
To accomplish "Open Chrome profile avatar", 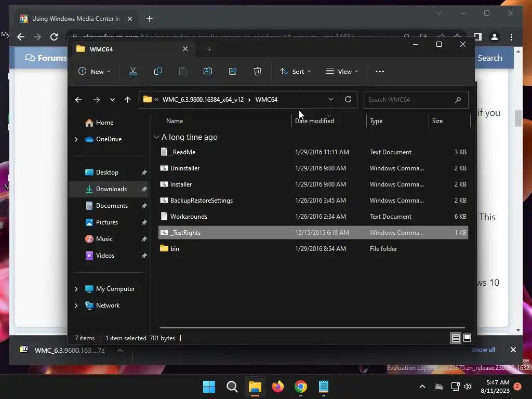I will [x=495, y=37].
